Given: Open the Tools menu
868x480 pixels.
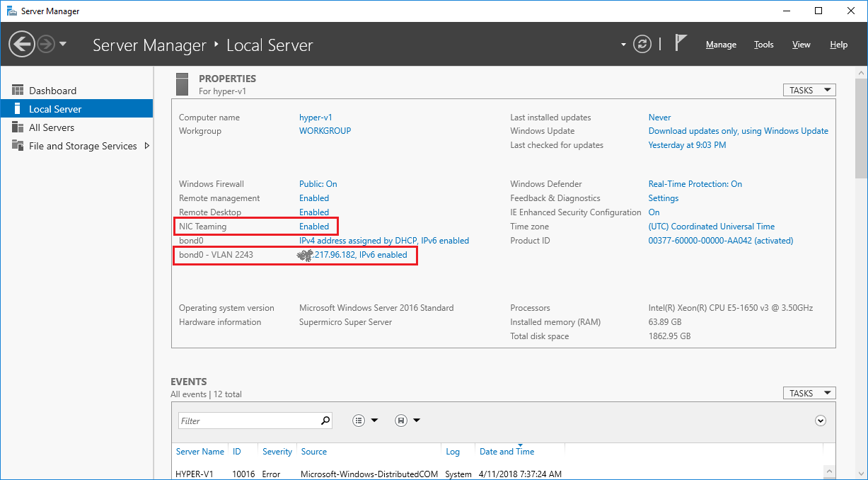Looking at the screenshot, I should point(764,45).
